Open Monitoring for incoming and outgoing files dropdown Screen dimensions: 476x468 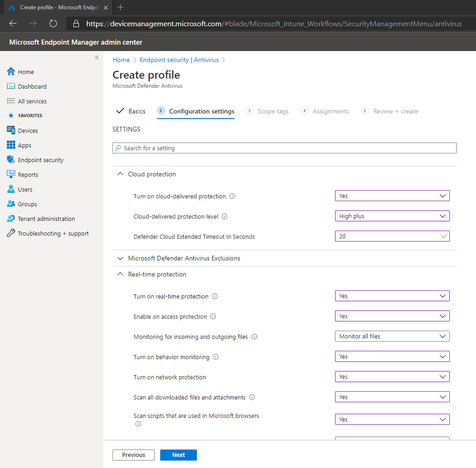coord(392,336)
